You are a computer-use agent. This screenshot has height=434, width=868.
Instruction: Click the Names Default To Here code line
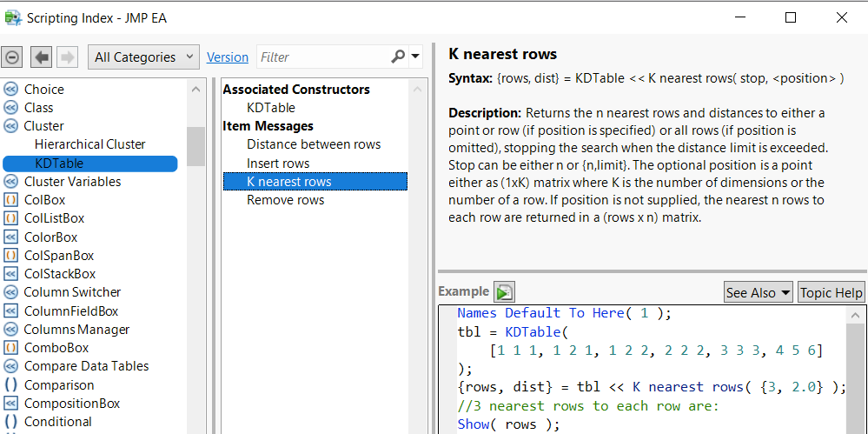[564, 313]
